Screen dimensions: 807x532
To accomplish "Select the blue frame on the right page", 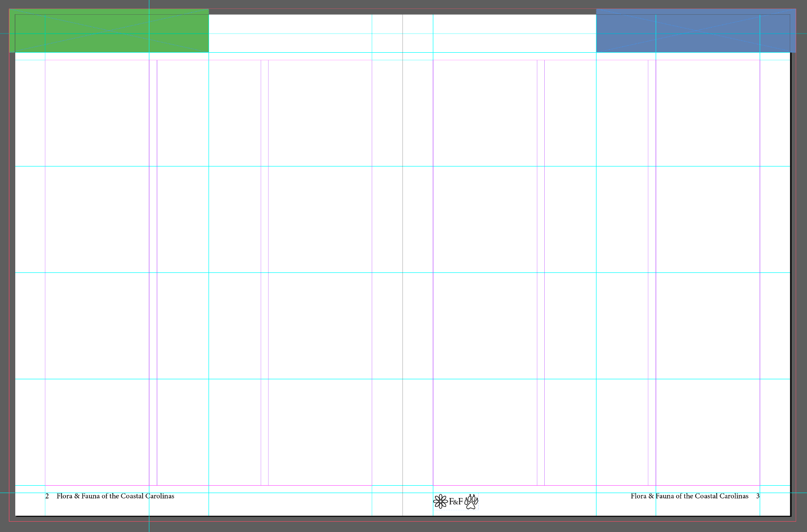I will (x=696, y=31).
